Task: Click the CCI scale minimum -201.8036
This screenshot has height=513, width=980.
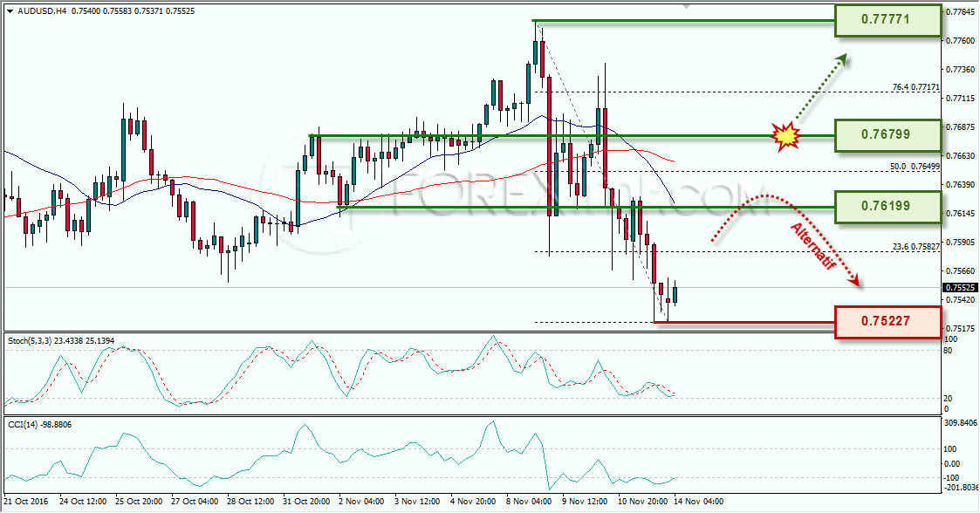Action: tap(959, 488)
